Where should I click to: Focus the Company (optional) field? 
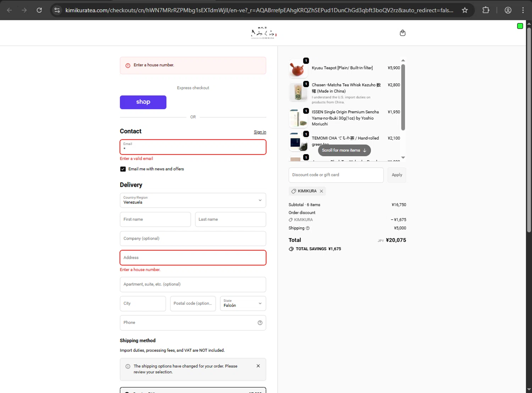[193, 239]
